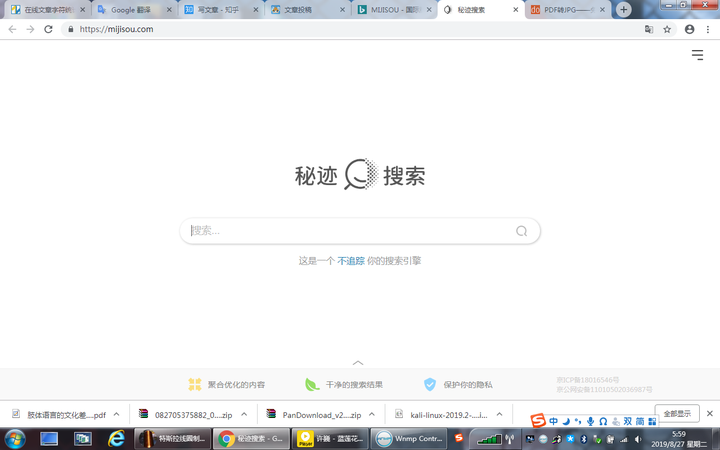The height and width of the screenshot is (450, 720).
Task: Click 聚合优化的内容 feature
Action: pyautogui.click(x=226, y=384)
